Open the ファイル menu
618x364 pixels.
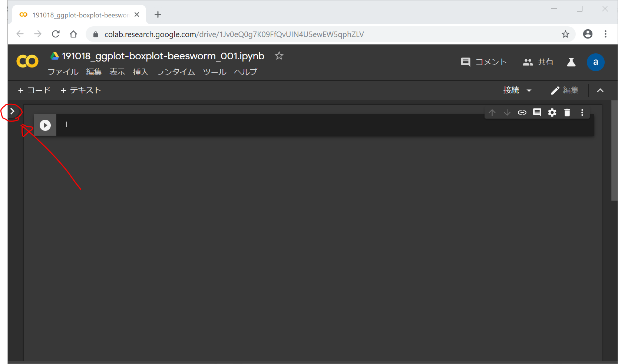(x=63, y=72)
